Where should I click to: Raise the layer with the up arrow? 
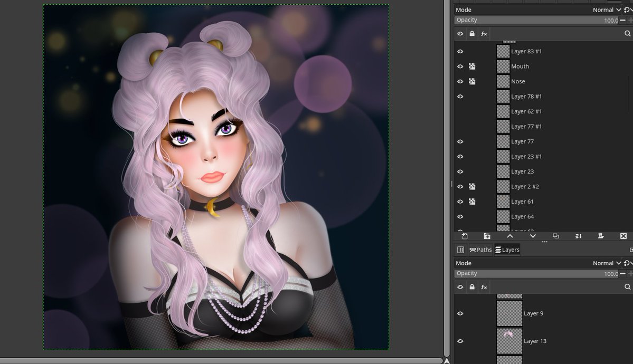tap(510, 236)
